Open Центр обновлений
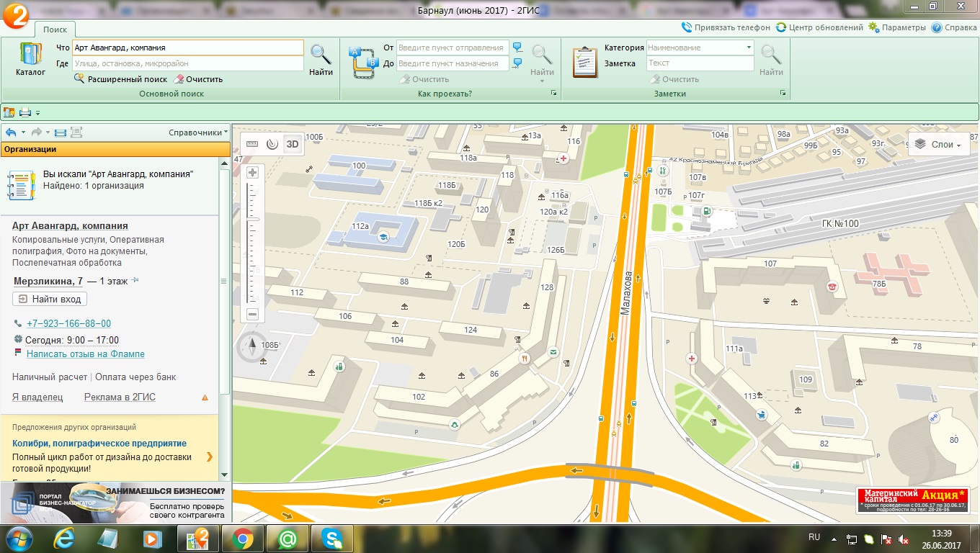980x553 pixels. (x=819, y=27)
